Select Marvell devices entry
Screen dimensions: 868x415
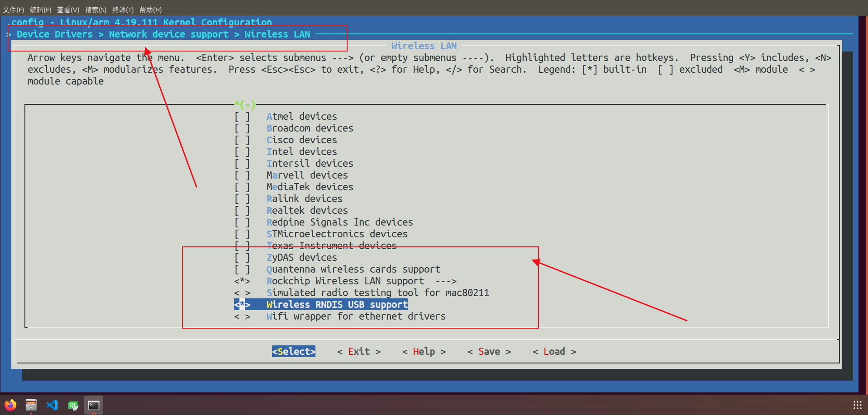[x=307, y=175]
